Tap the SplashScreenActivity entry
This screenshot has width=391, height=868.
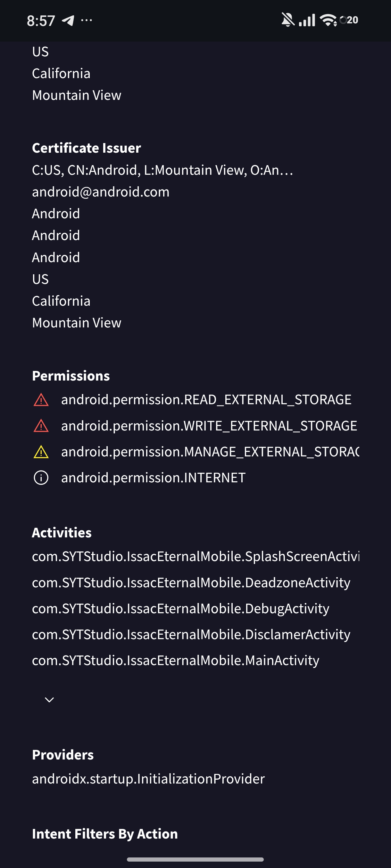(x=196, y=556)
